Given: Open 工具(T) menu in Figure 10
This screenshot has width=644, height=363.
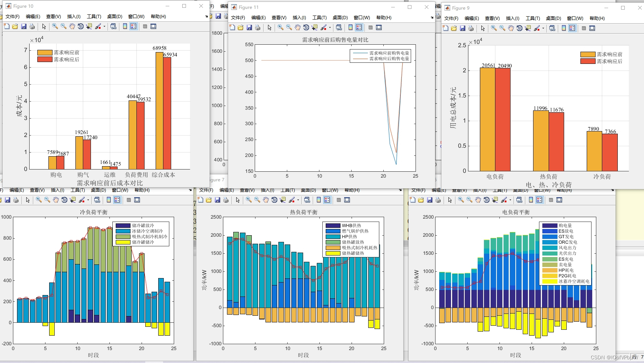Looking at the screenshot, I should [x=94, y=17].
